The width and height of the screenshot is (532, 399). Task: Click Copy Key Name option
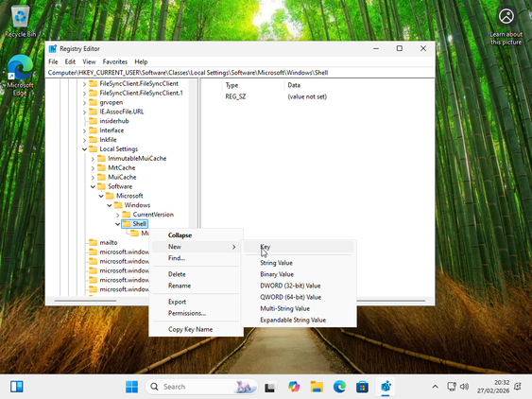196,329
